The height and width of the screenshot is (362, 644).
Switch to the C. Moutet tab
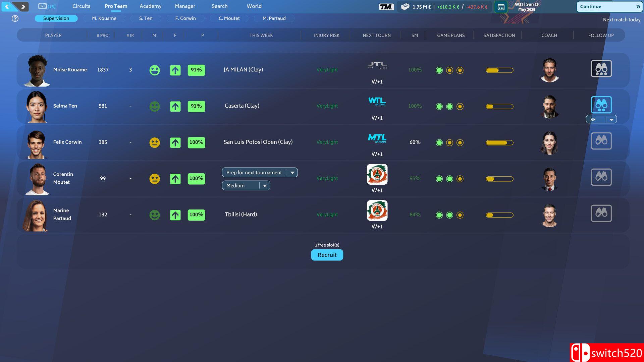click(x=229, y=18)
